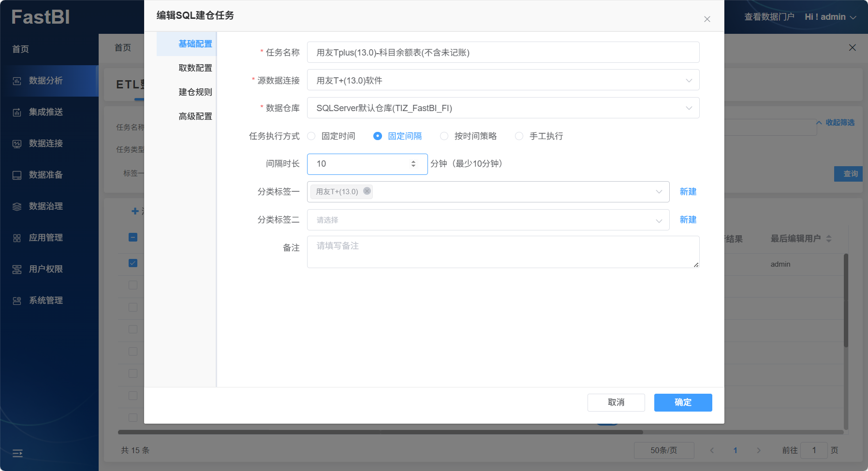The image size is (868, 471).
Task: Open 集成推送 from the sidebar icon
Action: [x=17, y=113]
